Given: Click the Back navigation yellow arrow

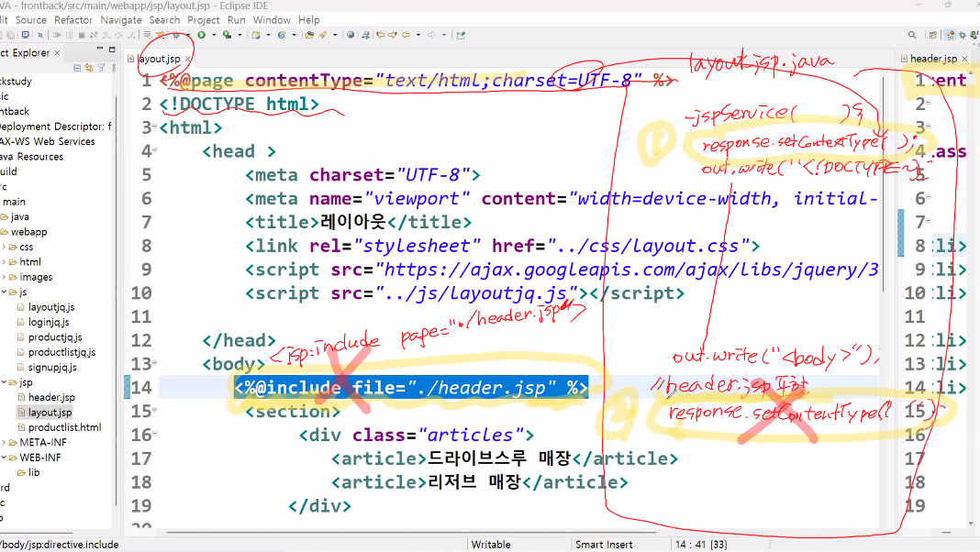Looking at the screenshot, I should point(406,35).
